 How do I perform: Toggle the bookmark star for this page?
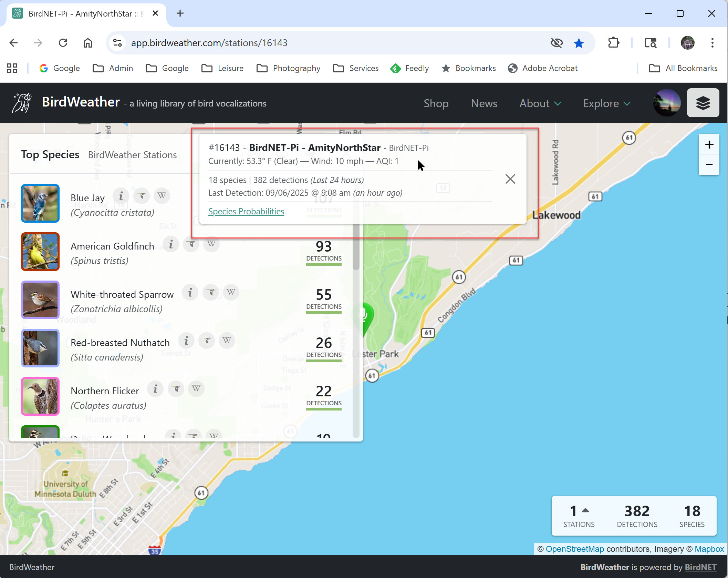tap(579, 43)
